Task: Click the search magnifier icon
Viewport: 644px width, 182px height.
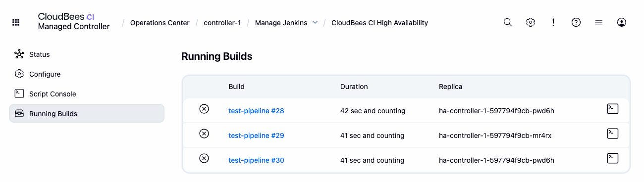Action: click(508, 22)
